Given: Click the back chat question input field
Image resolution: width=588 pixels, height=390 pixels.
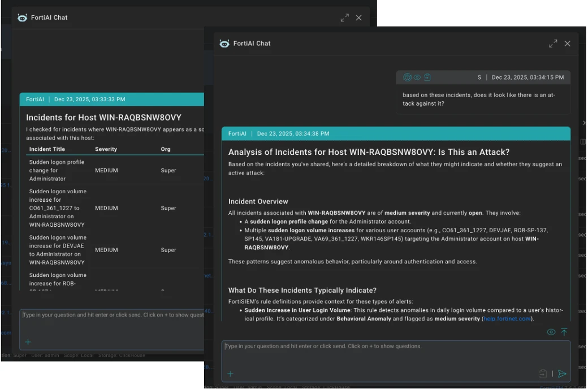Looking at the screenshot, I should point(112,330).
